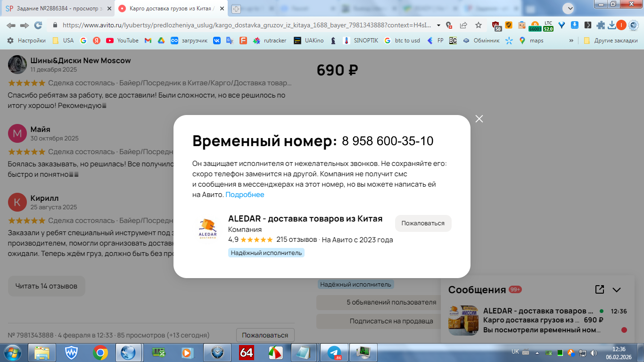The image size is (644, 362).
Task: Click the browser back arrow
Action: (x=11, y=25)
